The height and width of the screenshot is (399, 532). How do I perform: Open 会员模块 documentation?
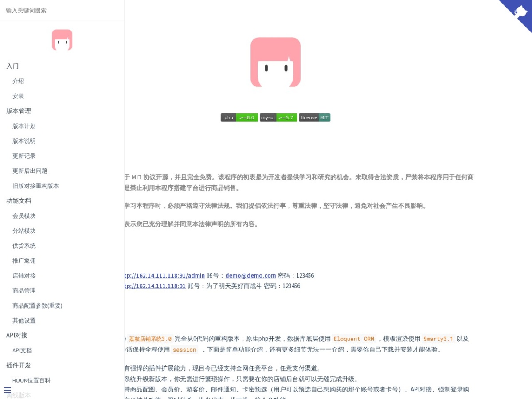[24, 216]
